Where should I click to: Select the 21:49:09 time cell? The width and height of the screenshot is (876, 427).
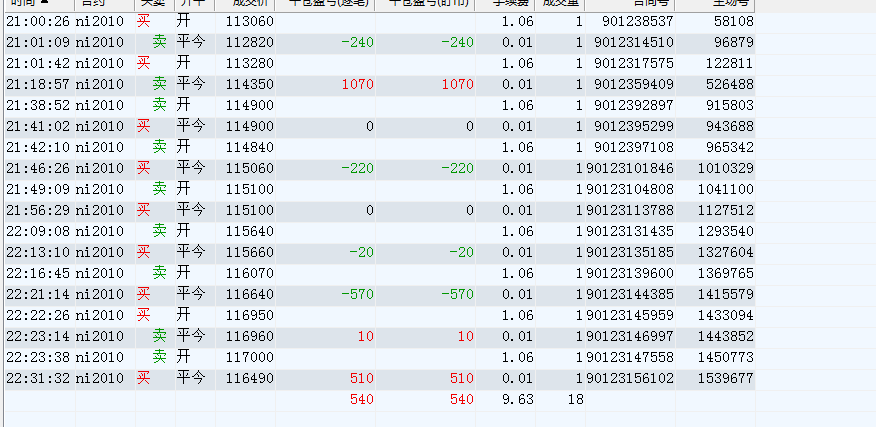(x=38, y=189)
